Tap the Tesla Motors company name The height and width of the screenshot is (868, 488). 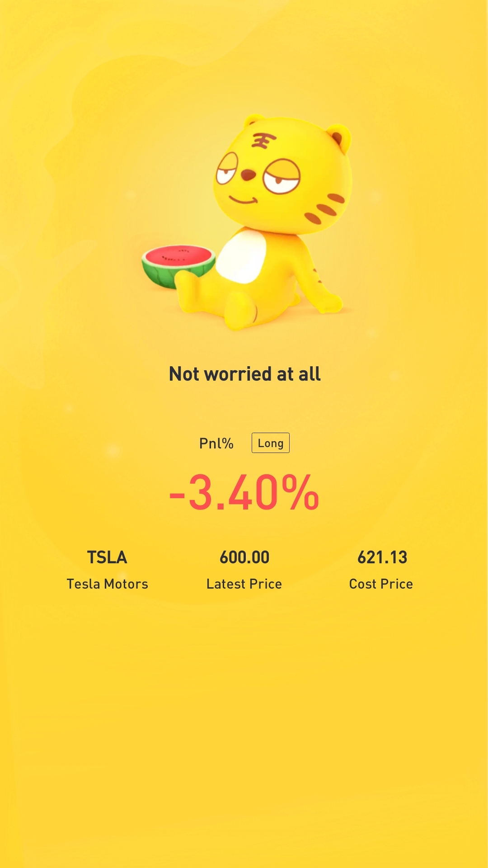click(107, 584)
